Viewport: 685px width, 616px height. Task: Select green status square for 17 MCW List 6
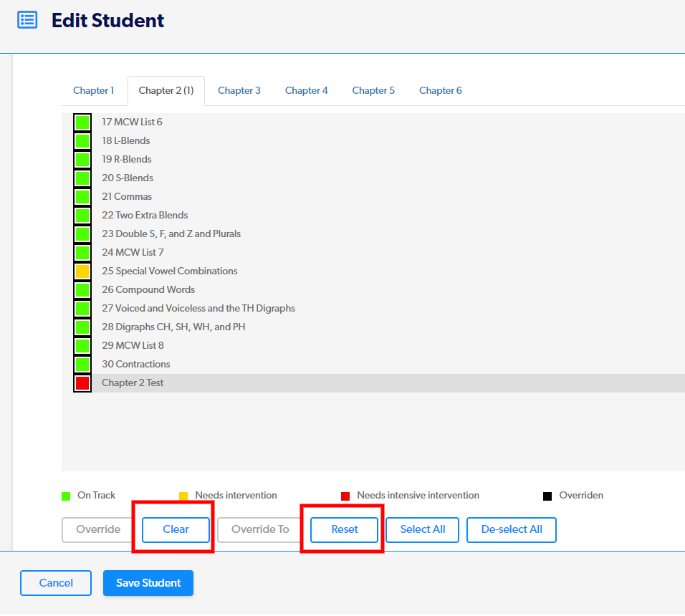(x=82, y=122)
